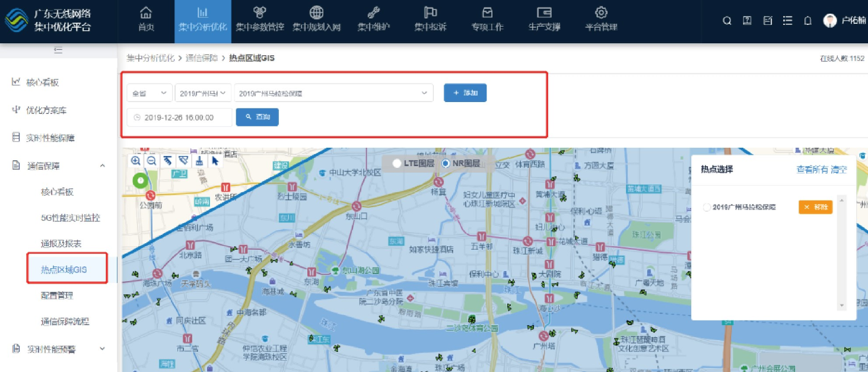
Task: Click the hotspot list scrollbar down arrow
Action: pos(841,305)
